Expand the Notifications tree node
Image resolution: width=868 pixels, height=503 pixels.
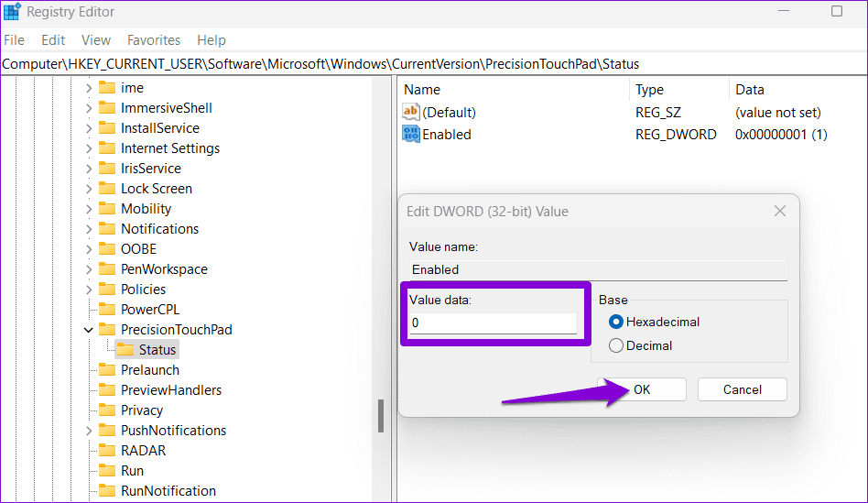(89, 229)
